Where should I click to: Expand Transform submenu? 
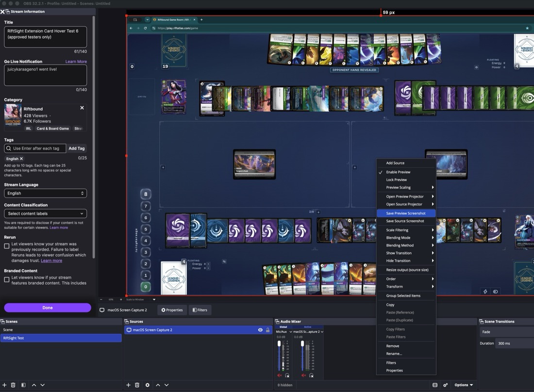click(406, 287)
